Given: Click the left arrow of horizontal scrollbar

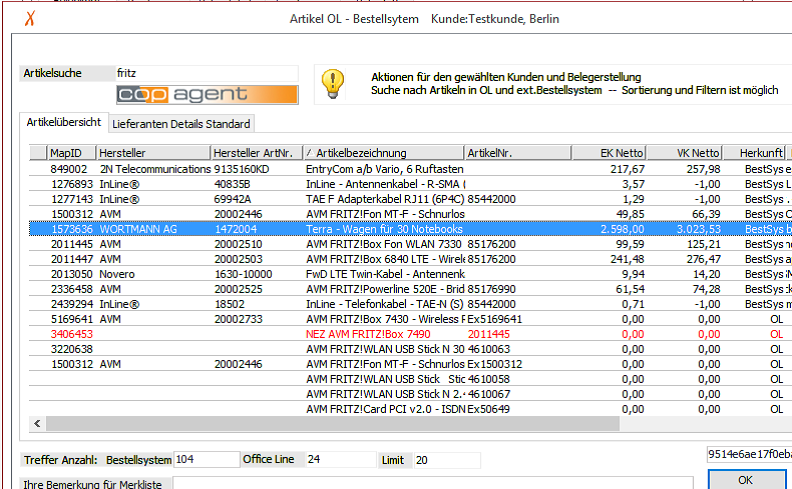Looking at the screenshot, I should [x=37, y=423].
